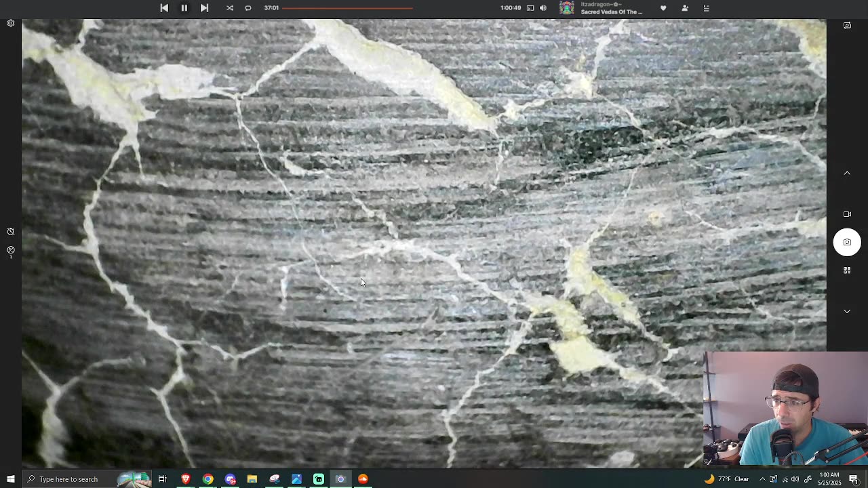The image size is (868, 488).
Task: Pause the playing track
Action: (x=184, y=8)
